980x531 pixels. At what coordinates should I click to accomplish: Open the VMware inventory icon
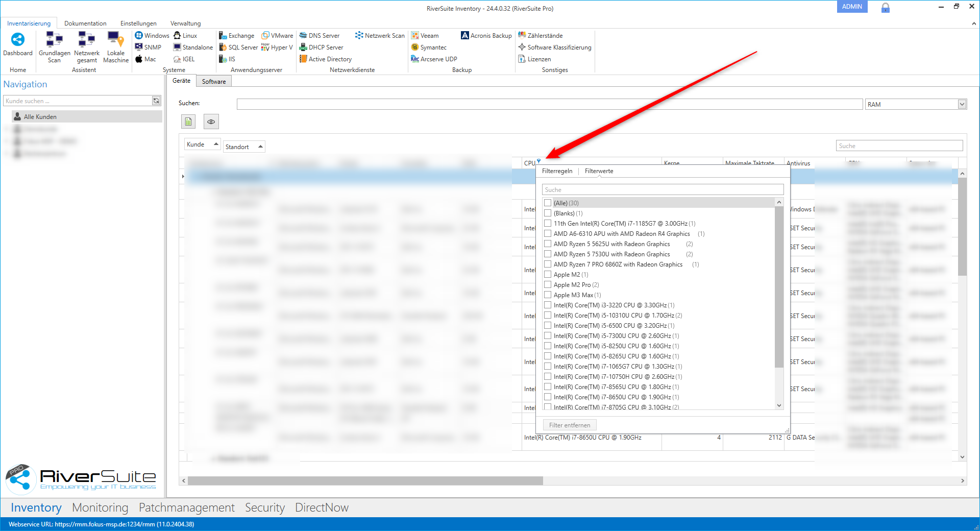coord(265,36)
